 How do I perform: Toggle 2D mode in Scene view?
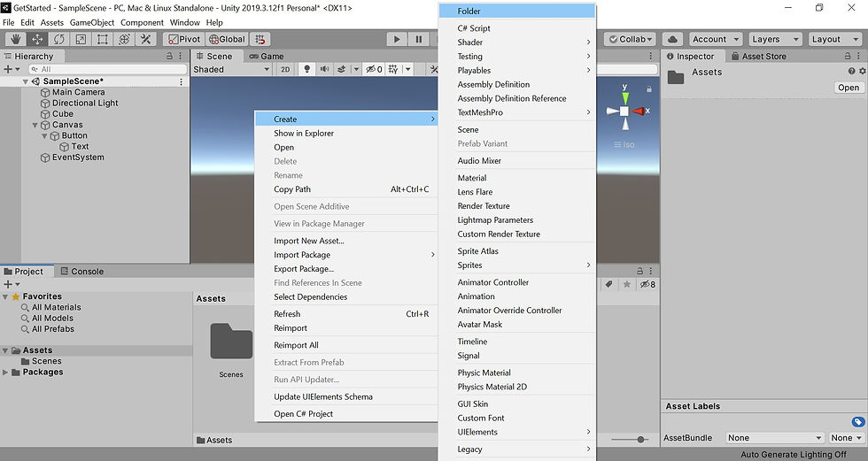285,69
